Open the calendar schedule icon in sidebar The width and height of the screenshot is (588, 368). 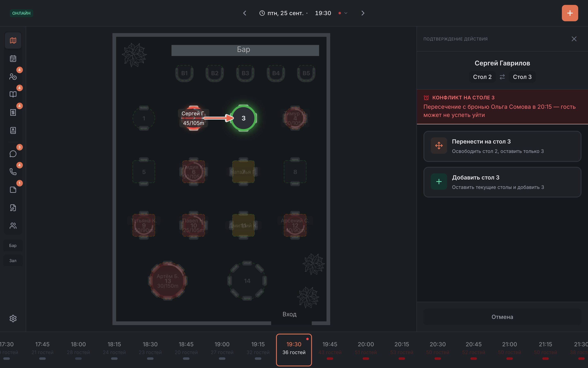pyautogui.click(x=13, y=58)
